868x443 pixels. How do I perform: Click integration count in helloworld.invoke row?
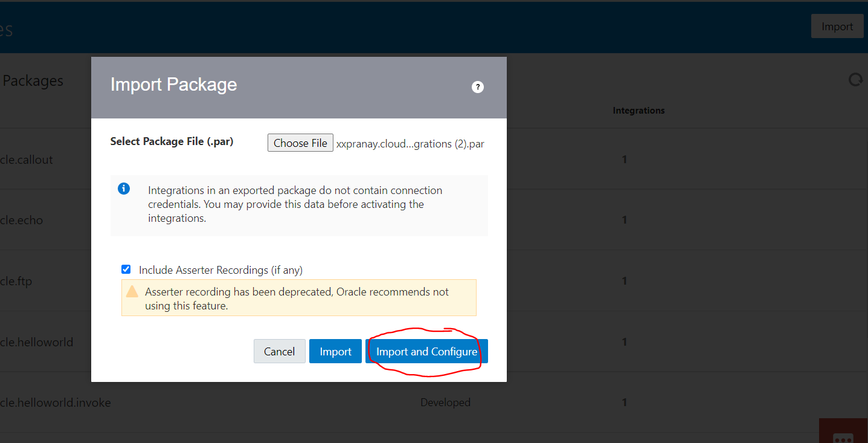[x=625, y=403]
